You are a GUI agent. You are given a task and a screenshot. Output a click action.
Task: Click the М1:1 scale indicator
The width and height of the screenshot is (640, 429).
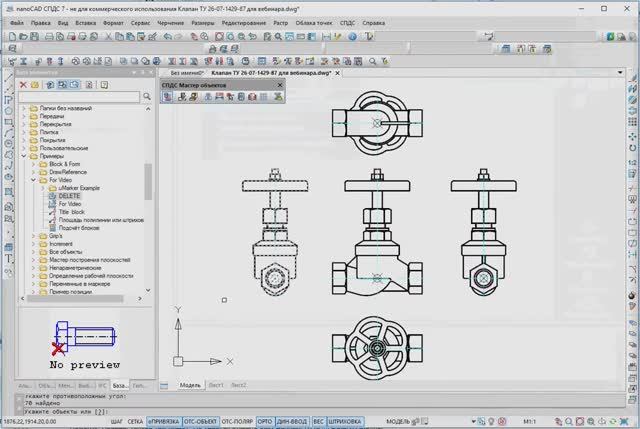[529, 422]
